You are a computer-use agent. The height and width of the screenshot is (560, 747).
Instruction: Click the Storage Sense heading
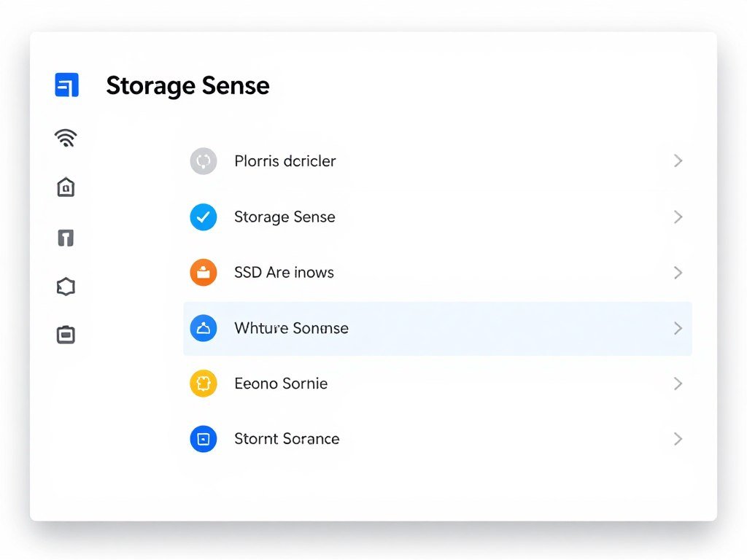187,85
